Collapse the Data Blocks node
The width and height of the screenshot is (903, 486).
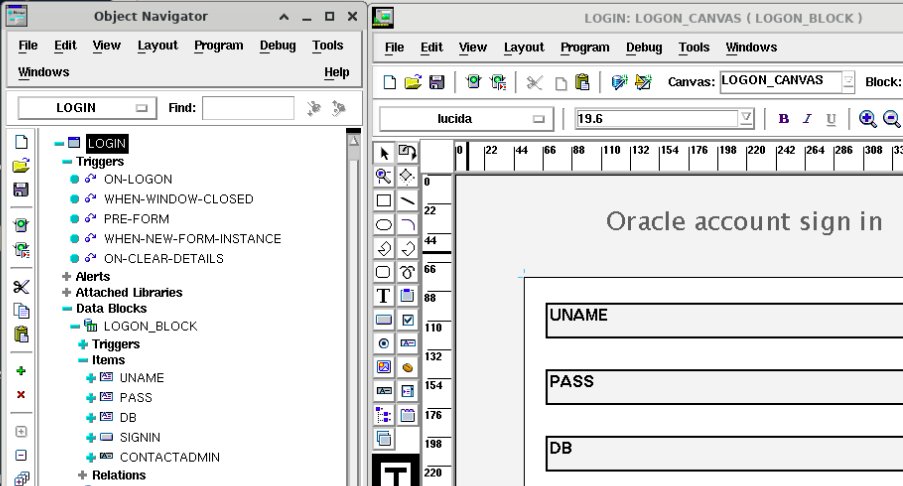pos(67,309)
